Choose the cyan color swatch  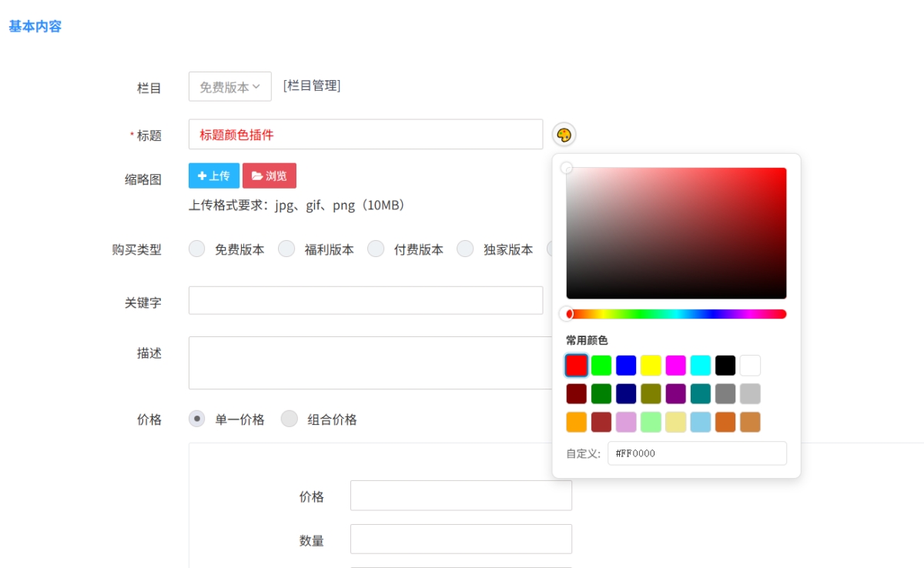pyautogui.click(x=701, y=365)
